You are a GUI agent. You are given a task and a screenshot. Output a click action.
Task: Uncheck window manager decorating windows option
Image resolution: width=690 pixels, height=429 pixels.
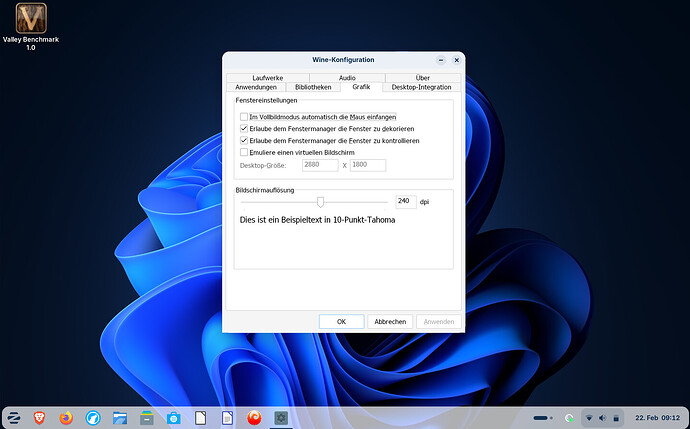click(x=244, y=129)
